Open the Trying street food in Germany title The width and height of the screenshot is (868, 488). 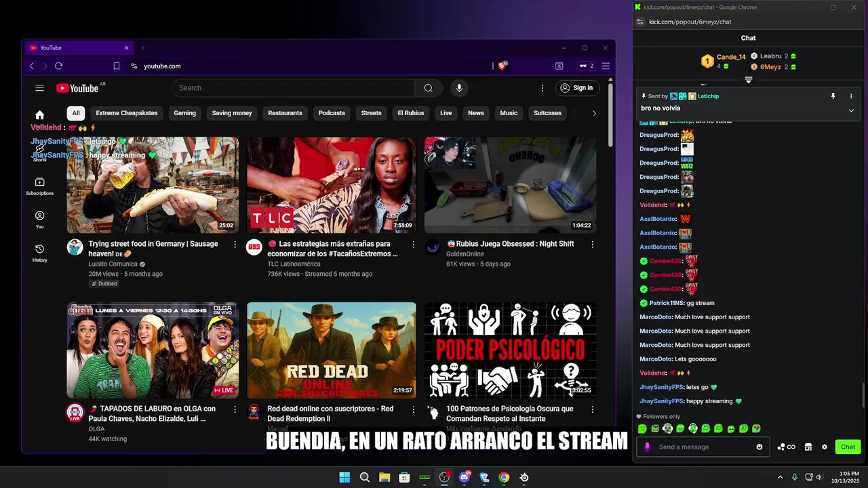(x=153, y=249)
